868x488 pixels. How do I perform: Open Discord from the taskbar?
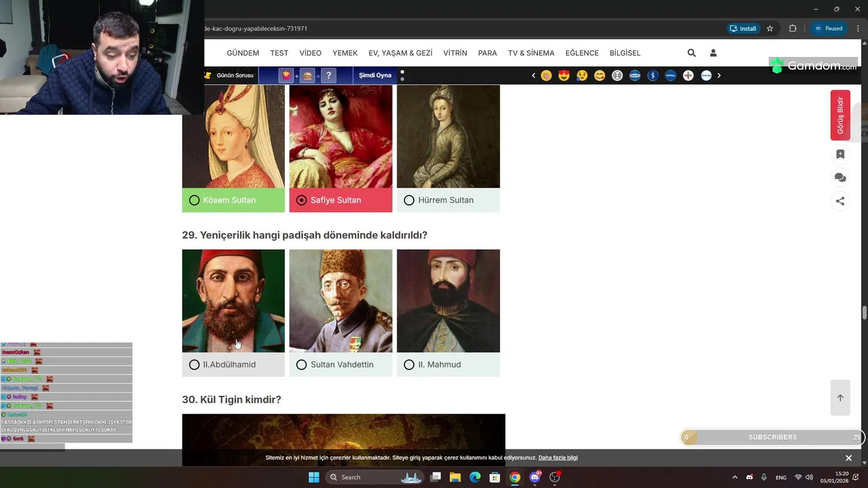pyautogui.click(x=535, y=477)
